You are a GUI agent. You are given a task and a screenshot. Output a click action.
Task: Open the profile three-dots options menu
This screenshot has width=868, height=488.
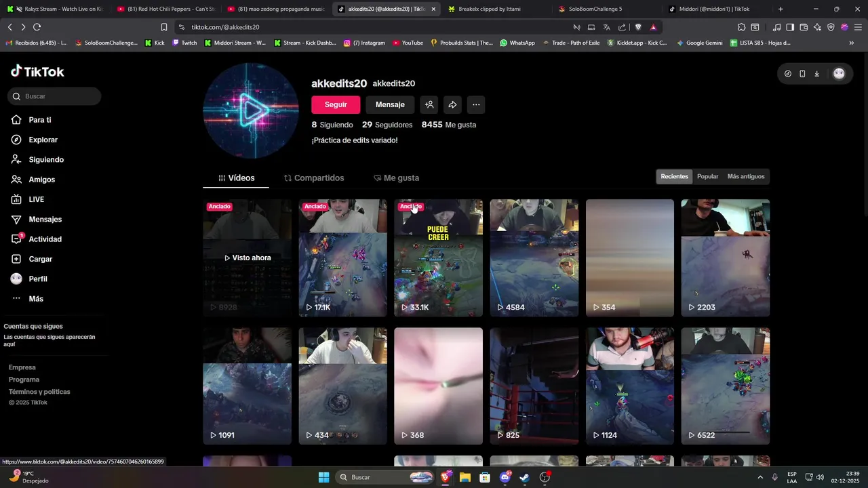(476, 104)
